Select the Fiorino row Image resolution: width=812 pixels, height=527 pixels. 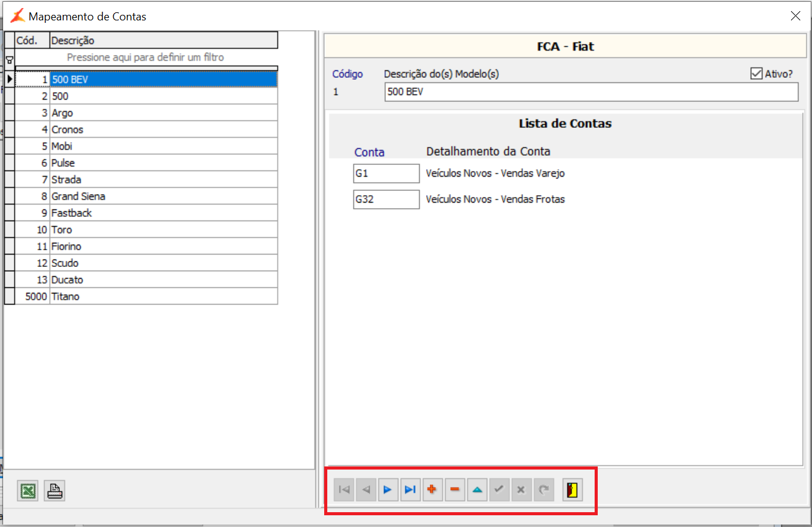(x=146, y=247)
